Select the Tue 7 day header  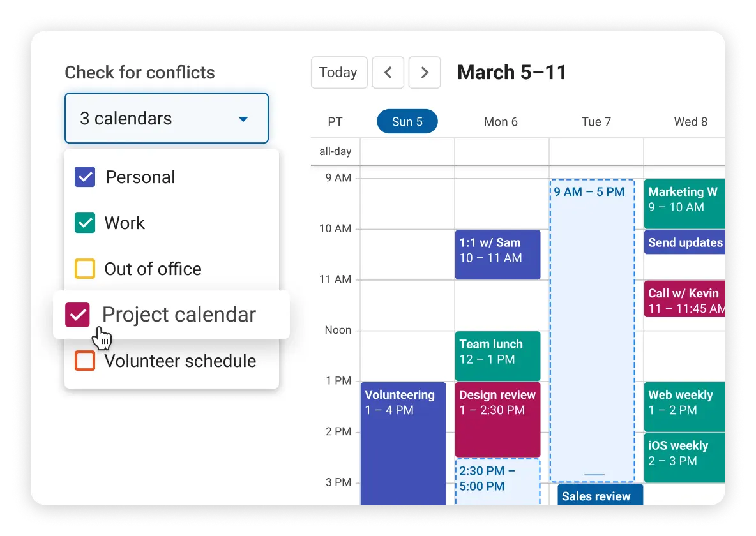tap(596, 121)
